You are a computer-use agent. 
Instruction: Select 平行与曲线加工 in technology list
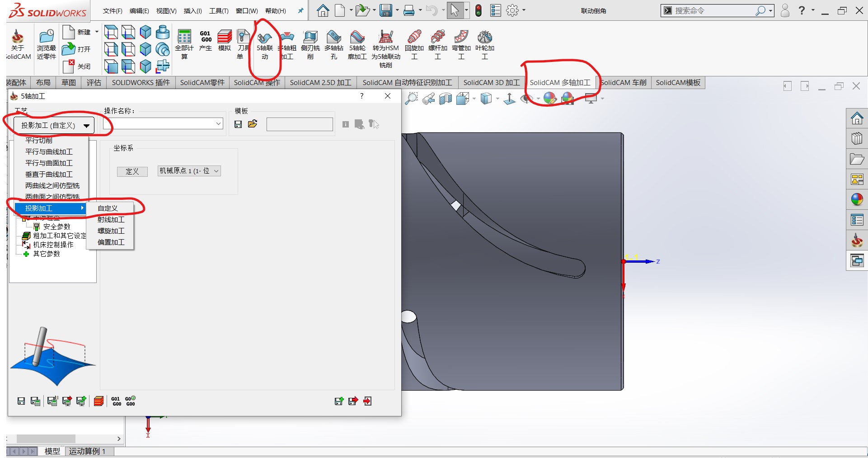pos(49,151)
